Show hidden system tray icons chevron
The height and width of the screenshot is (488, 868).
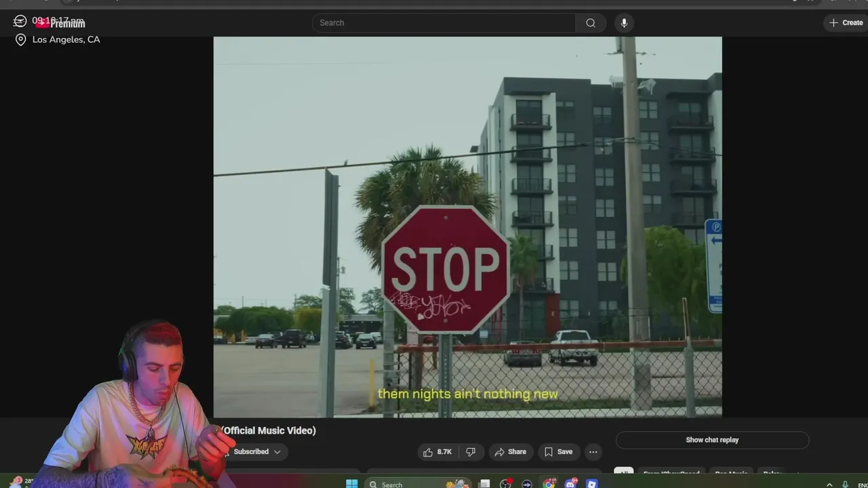(x=829, y=485)
